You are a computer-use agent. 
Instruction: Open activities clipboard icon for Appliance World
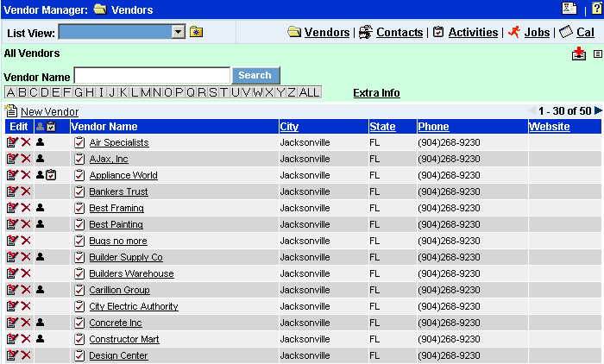pos(51,175)
